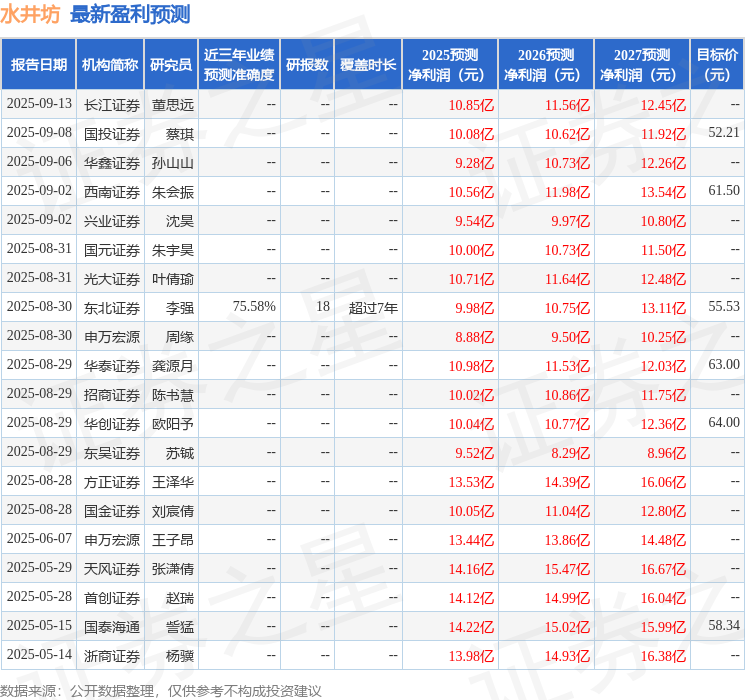The height and width of the screenshot is (700, 745).
Task: Select researcher 杨骥
Action: [180, 656]
